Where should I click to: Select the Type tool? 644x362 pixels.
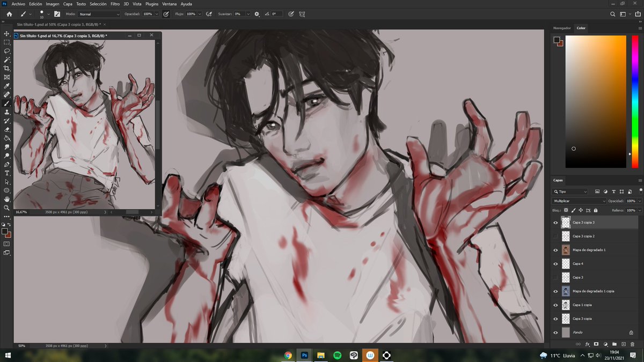(x=7, y=173)
